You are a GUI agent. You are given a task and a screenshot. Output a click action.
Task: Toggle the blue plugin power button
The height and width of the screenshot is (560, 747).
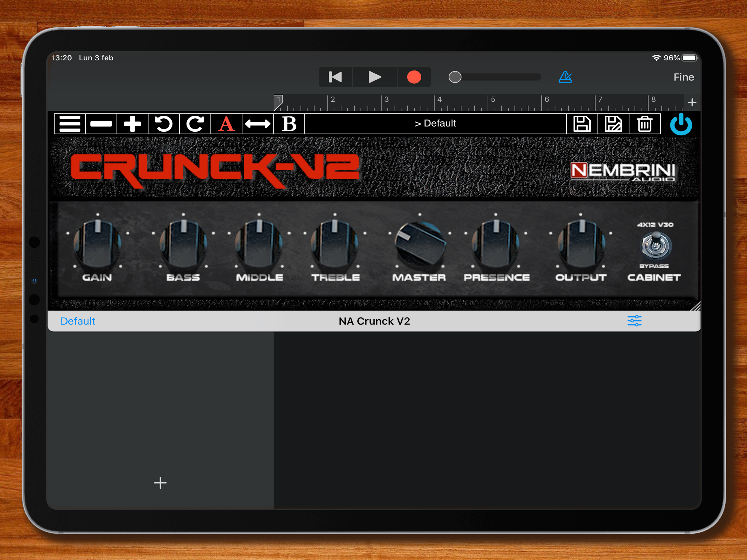681,124
